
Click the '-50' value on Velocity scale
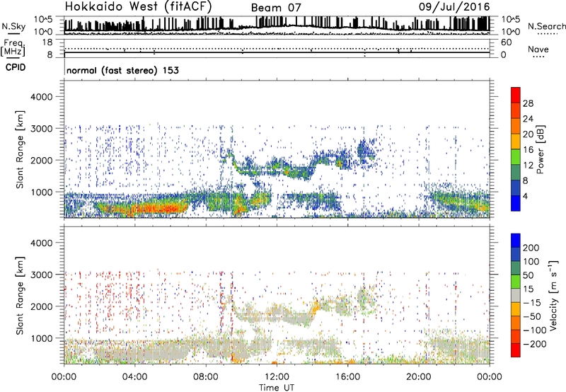(x=533, y=316)
